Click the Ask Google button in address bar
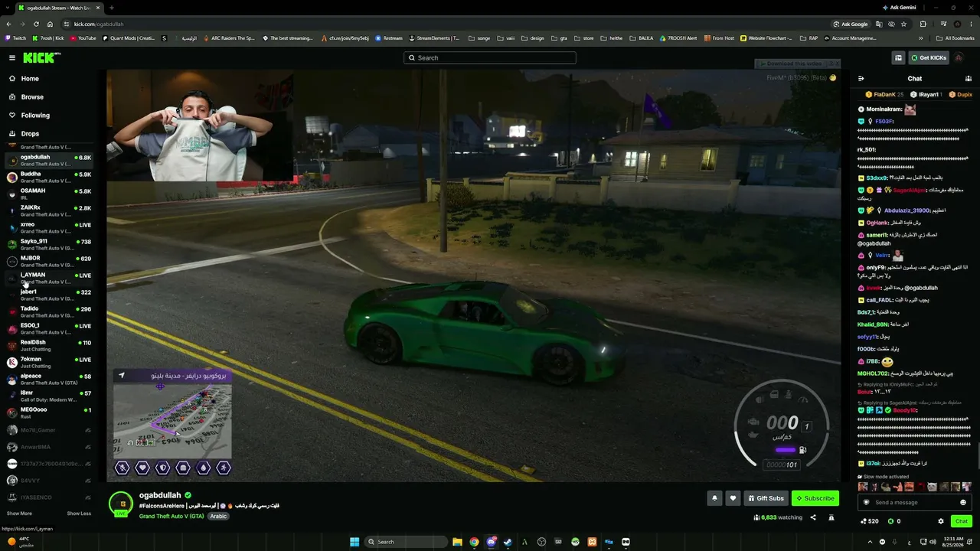The image size is (980, 551). click(x=851, y=24)
